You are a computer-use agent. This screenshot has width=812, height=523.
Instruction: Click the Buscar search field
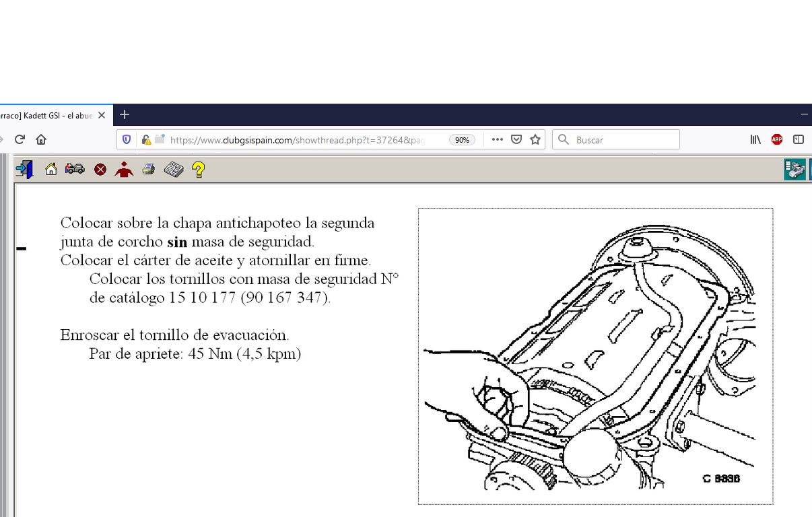[623, 140]
